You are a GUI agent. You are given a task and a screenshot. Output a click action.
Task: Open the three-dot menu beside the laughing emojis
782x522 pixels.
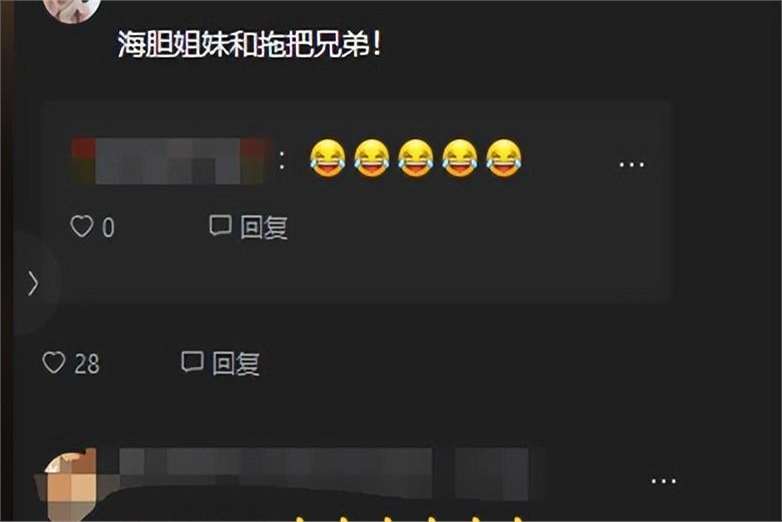click(631, 164)
